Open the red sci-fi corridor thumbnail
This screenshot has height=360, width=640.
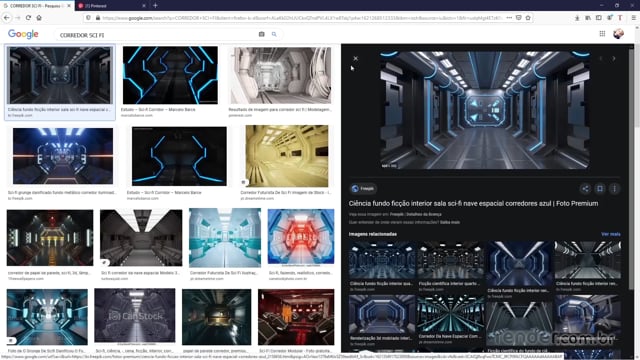point(301,237)
